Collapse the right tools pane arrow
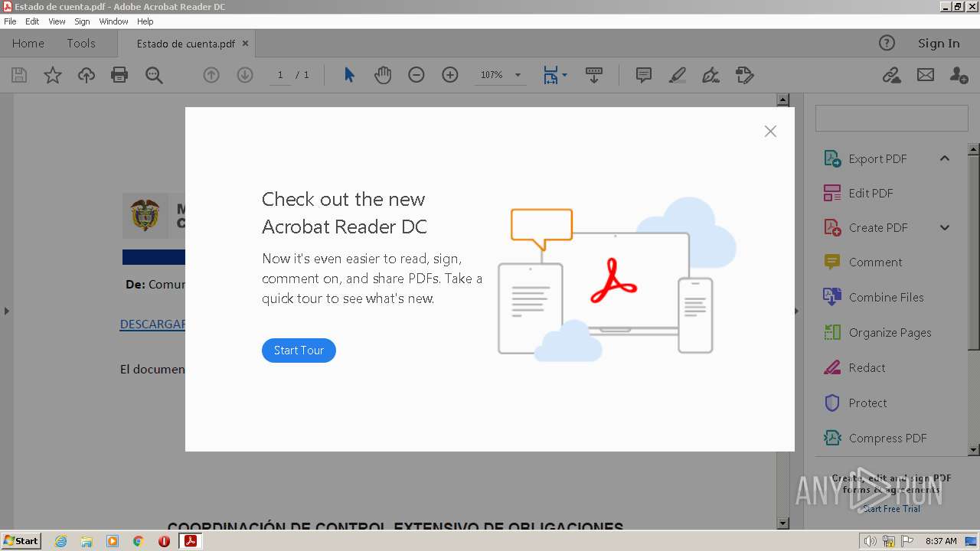 click(x=796, y=311)
